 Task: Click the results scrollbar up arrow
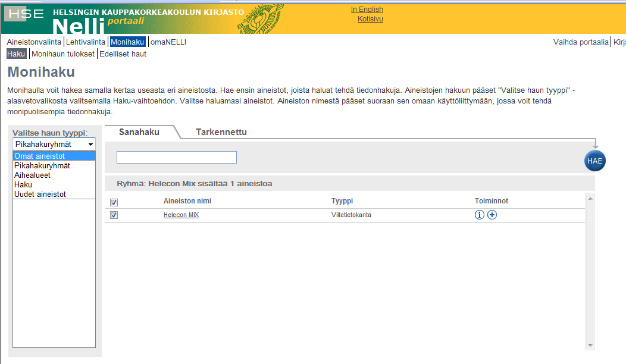590,199
